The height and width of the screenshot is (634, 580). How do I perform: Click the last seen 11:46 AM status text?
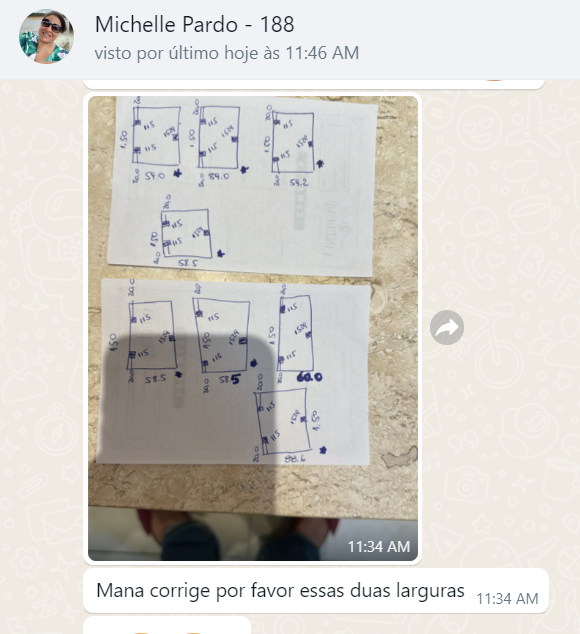click(x=226, y=53)
